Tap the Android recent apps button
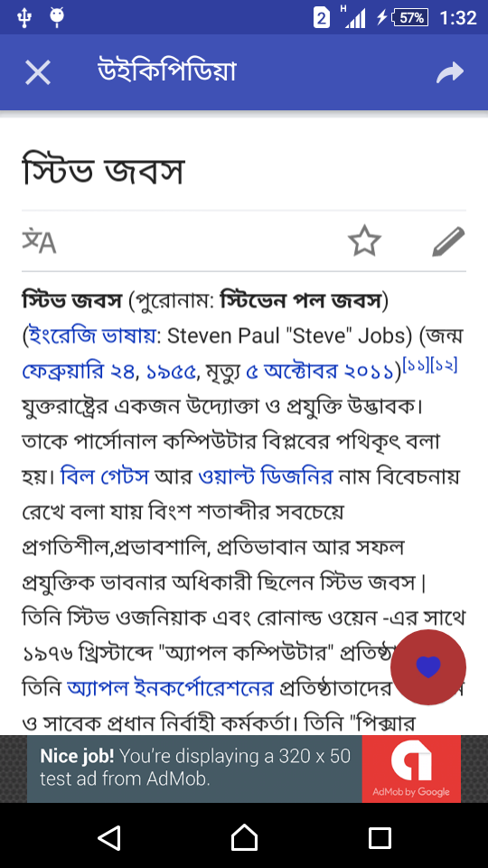Screen dimensions: 488x868 380,837
